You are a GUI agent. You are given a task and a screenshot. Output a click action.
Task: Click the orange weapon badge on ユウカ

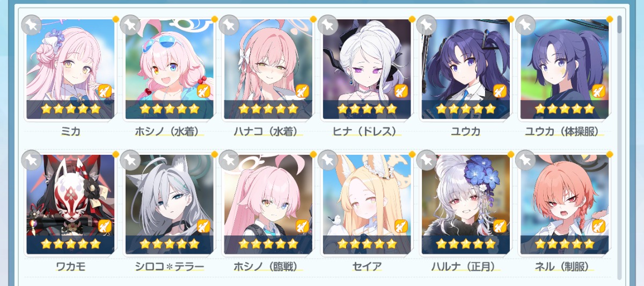pyautogui.click(x=500, y=91)
